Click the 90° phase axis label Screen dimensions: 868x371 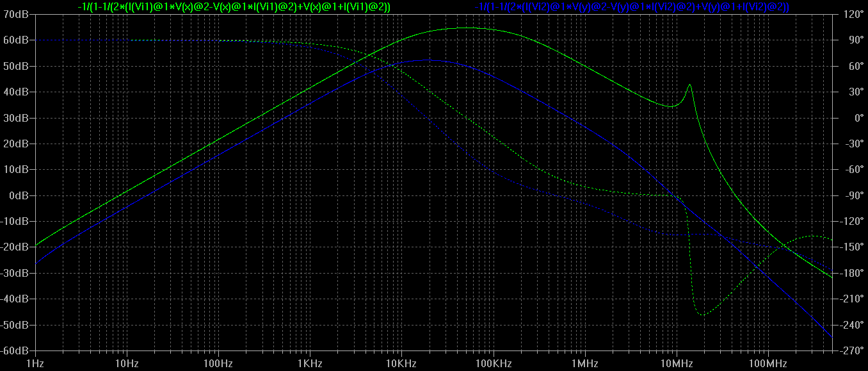(855, 40)
